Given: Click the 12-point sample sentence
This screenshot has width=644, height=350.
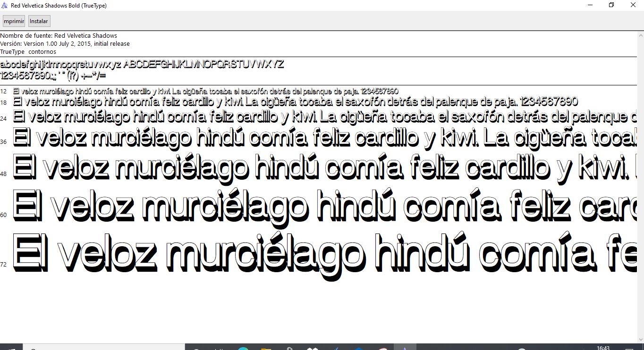Looking at the screenshot, I should 206,91.
